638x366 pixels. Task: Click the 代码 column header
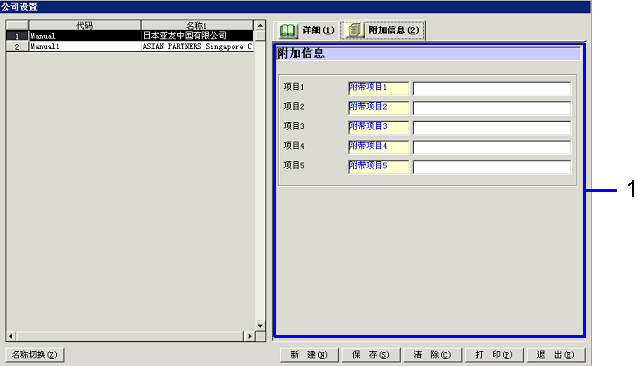click(85, 25)
